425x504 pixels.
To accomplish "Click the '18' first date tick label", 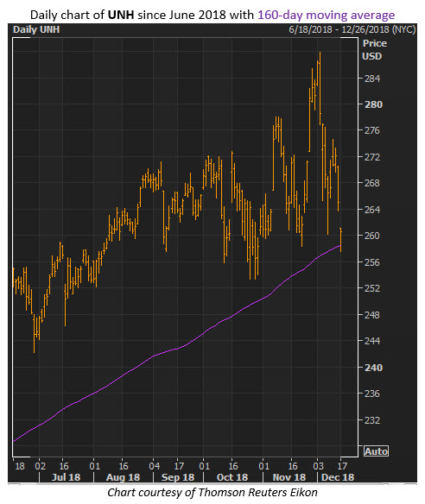I will tap(20, 466).
